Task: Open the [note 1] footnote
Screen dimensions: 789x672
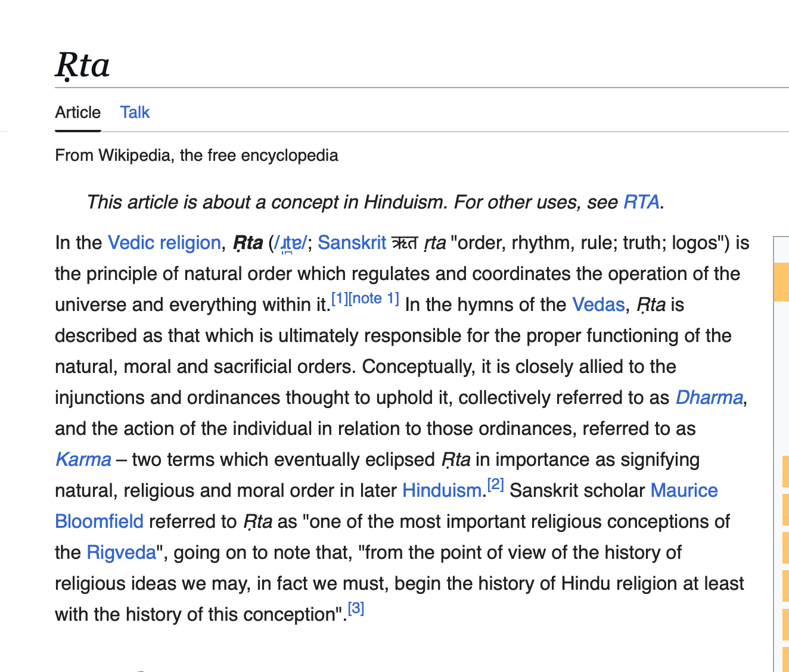Action: tap(374, 298)
